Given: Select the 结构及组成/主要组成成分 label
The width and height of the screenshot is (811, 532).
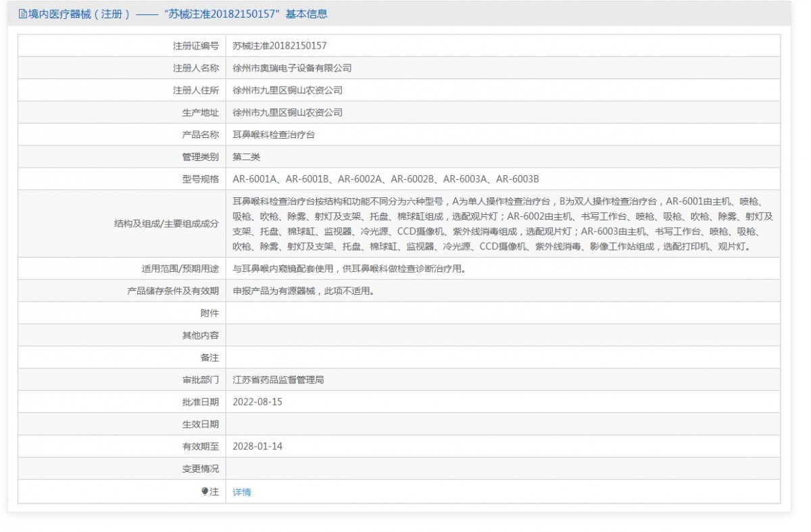Looking at the screenshot, I should [x=166, y=224].
